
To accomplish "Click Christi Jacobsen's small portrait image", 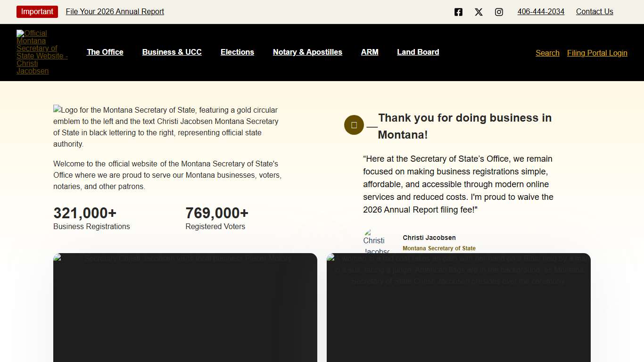I will (x=376, y=241).
